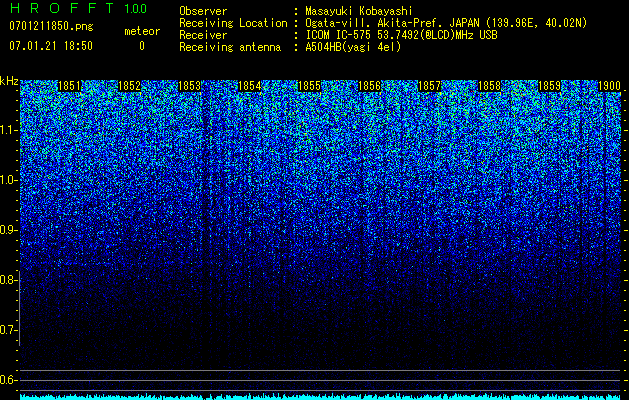
Task: Click the observer name Masayuki Kobayashi
Action: click(359, 11)
